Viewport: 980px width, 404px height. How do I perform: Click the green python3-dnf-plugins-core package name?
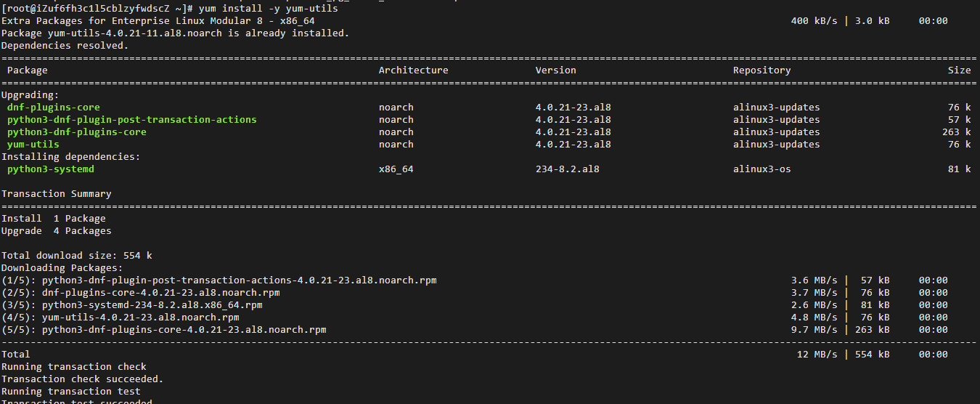(76, 132)
